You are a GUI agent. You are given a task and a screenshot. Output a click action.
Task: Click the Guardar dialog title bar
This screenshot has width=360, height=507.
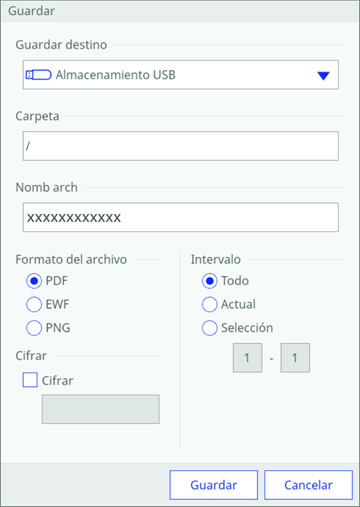180,11
